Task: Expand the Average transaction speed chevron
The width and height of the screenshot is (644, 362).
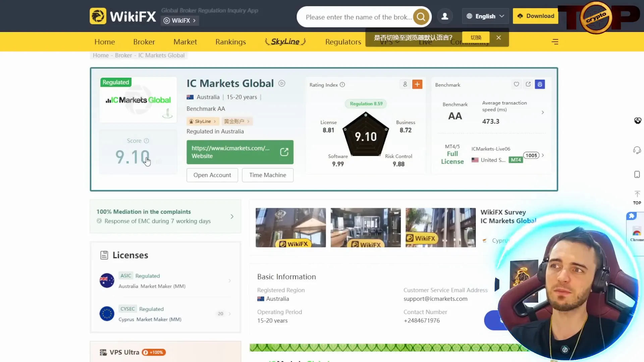Action: pyautogui.click(x=543, y=112)
